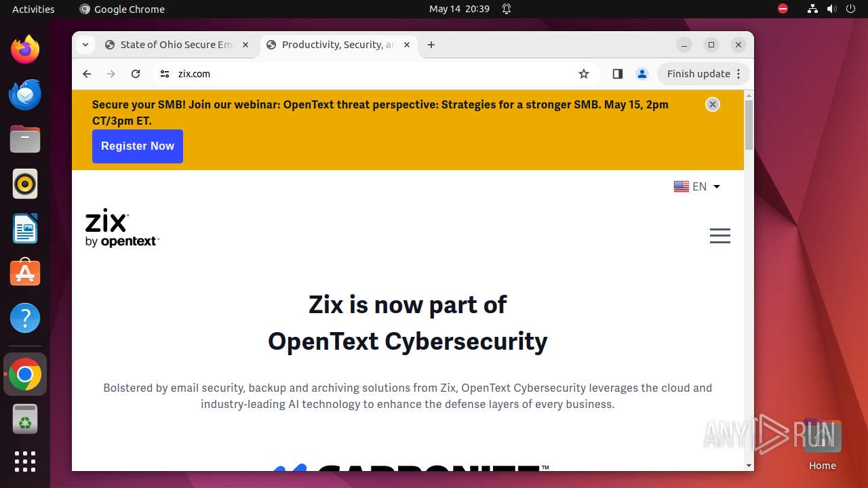Go back to previous page in Chrome

(x=87, y=74)
